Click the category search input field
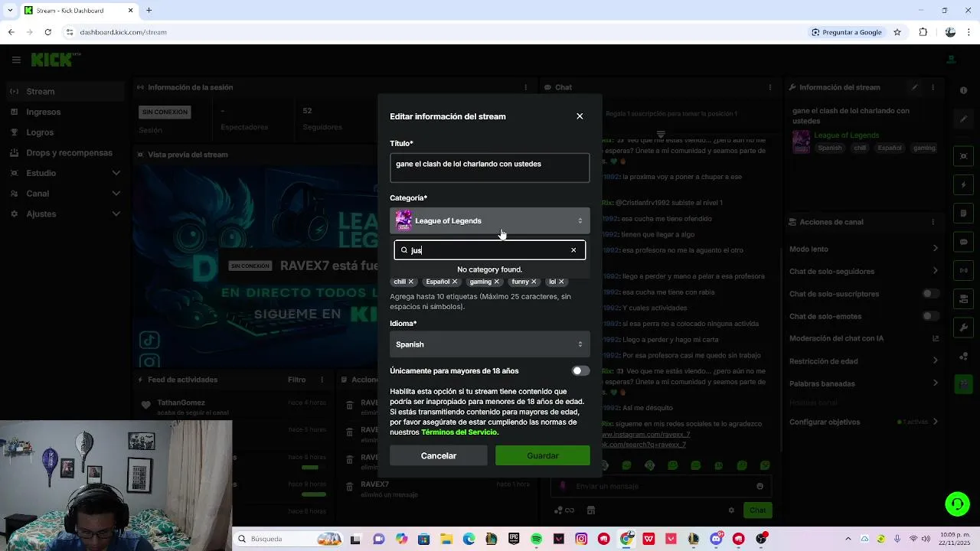Image resolution: width=980 pixels, height=551 pixels. coord(490,250)
